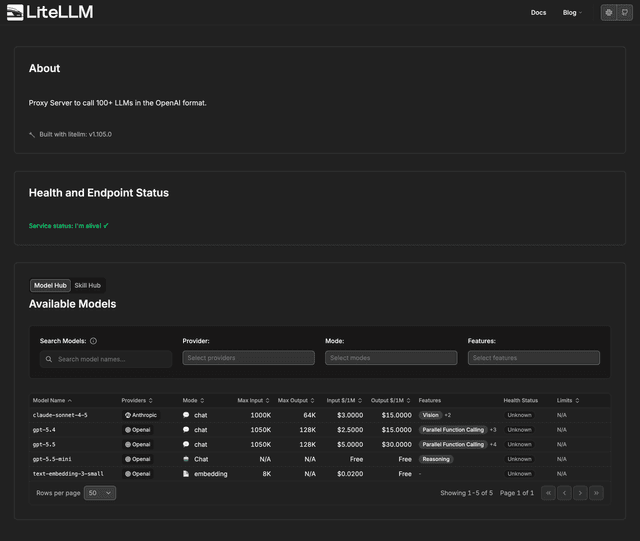Image resolution: width=640 pixels, height=541 pixels.
Task: Sort by Input $/1M column arrows
Action: (x=360, y=401)
